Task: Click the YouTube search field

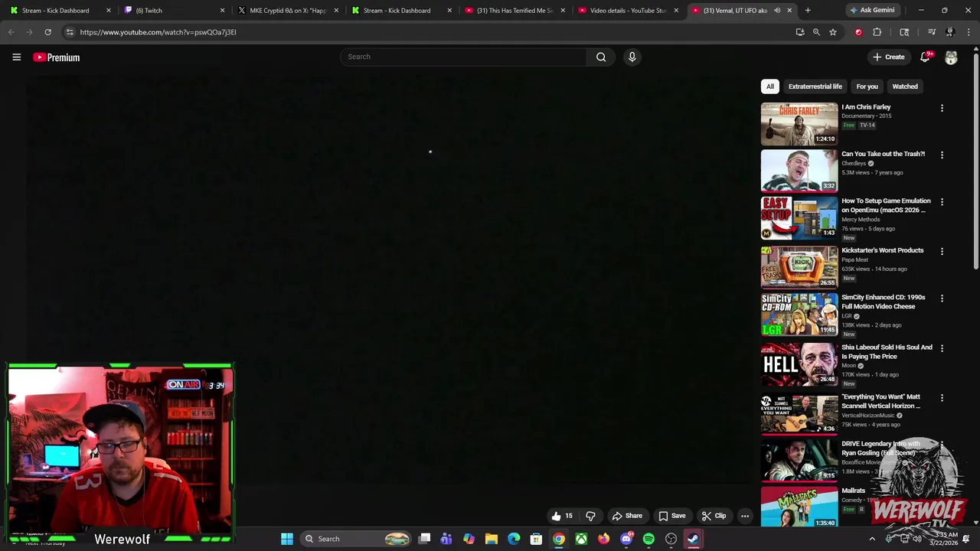Action: 463,57
